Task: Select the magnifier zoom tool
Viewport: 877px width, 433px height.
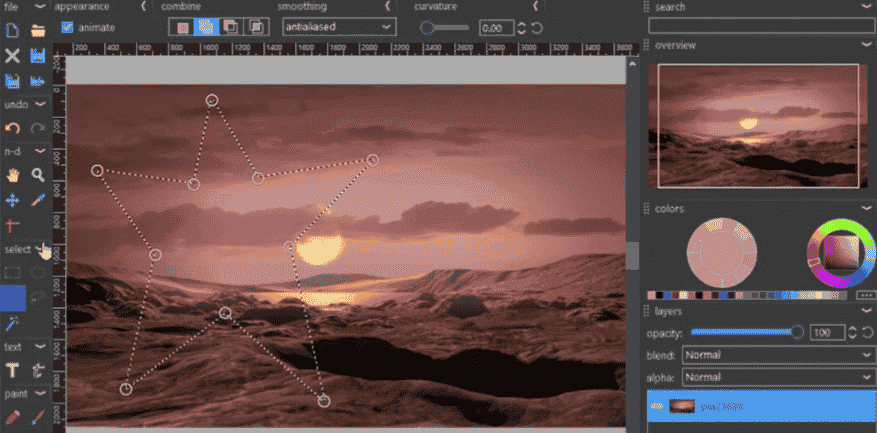Action: tap(37, 175)
